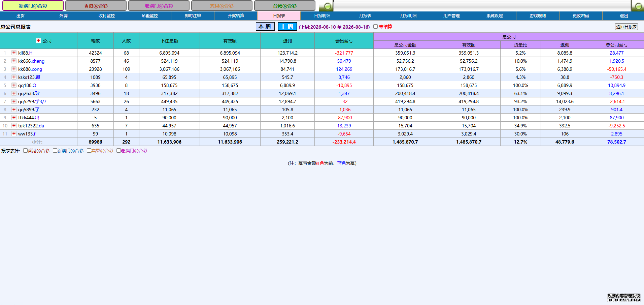
Task: Check 新澳门⑥合彩 in the 报表去掉 filters
Action: [x=55, y=151]
